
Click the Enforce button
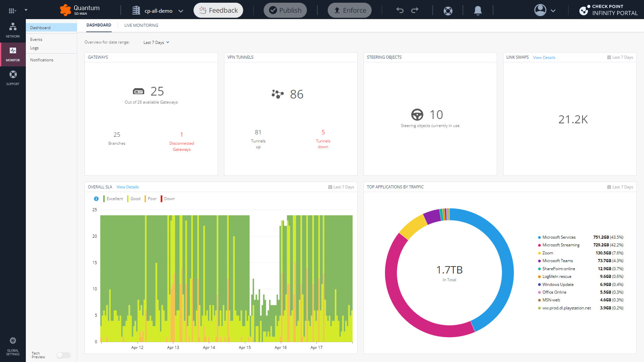(350, 10)
